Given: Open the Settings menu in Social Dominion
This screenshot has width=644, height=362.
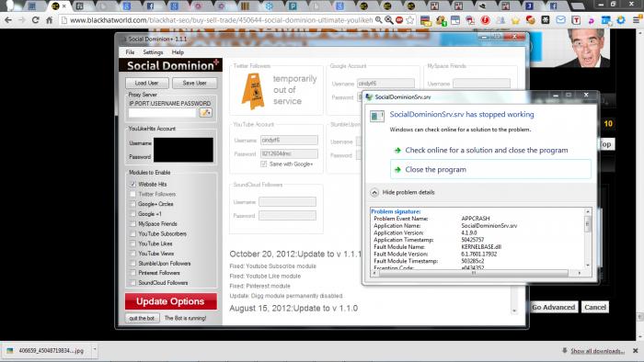Looking at the screenshot, I should point(153,52).
